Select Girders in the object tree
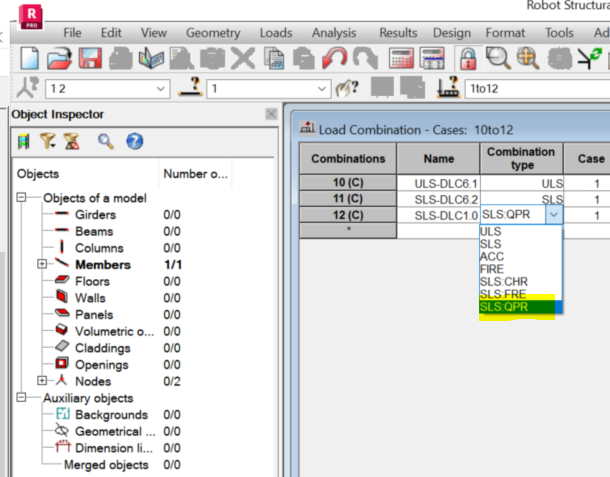Image resolution: width=610 pixels, height=477 pixels. tap(95, 214)
